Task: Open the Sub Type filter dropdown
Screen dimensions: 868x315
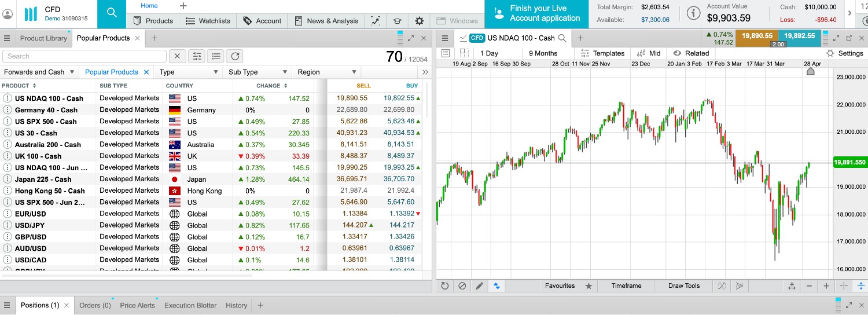Action: [x=258, y=72]
